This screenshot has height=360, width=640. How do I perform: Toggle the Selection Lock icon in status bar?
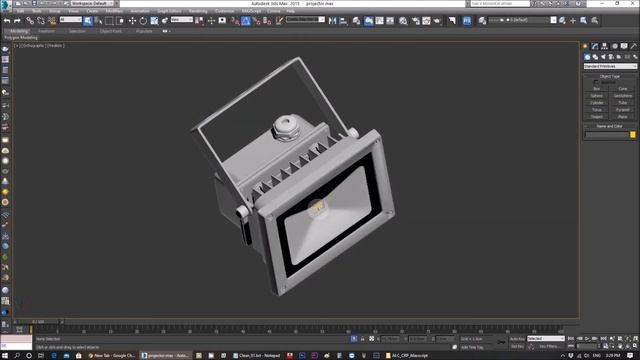pyautogui.click(x=362, y=339)
